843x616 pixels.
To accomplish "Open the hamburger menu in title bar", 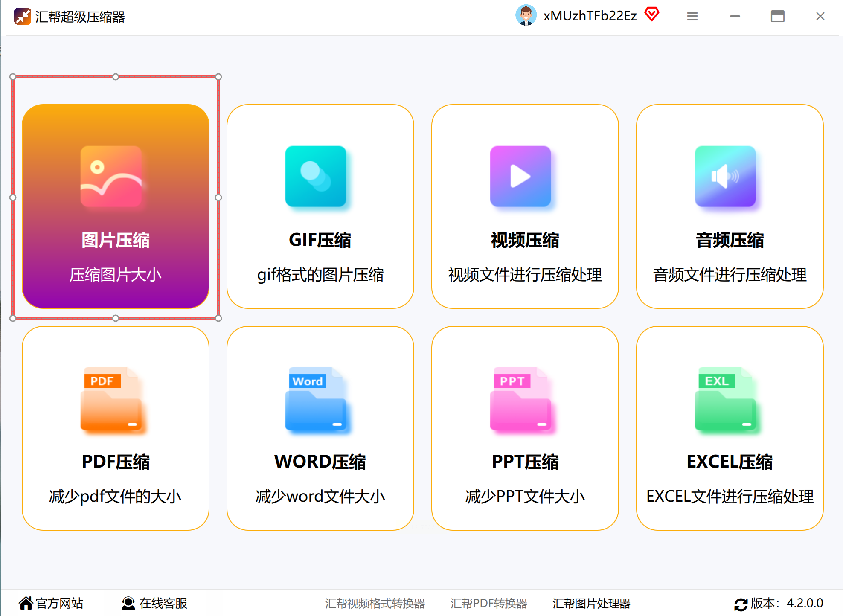I will click(692, 16).
